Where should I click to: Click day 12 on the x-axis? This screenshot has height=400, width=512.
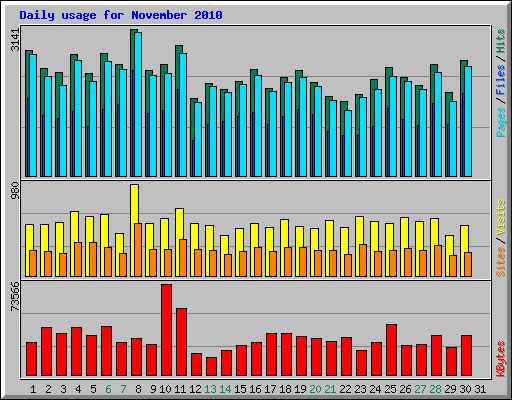click(195, 389)
